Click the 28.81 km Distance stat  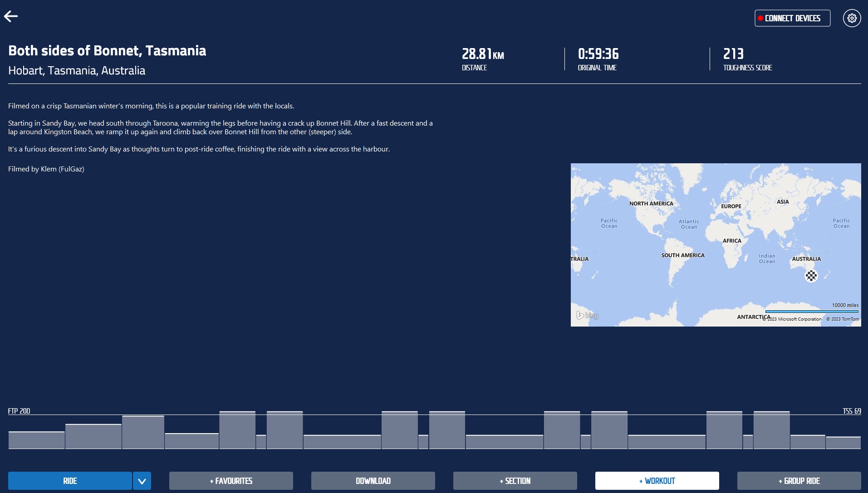(483, 54)
